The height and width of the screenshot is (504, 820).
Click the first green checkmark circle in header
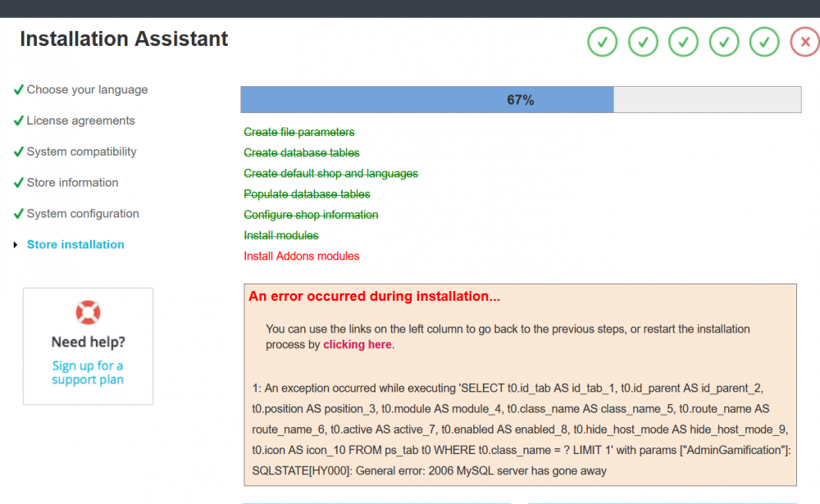[x=602, y=42]
